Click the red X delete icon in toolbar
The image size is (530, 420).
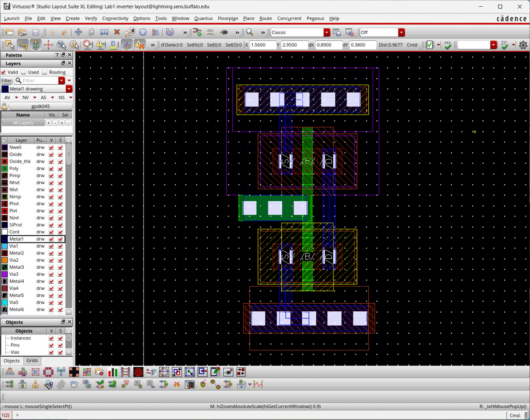pos(116,32)
